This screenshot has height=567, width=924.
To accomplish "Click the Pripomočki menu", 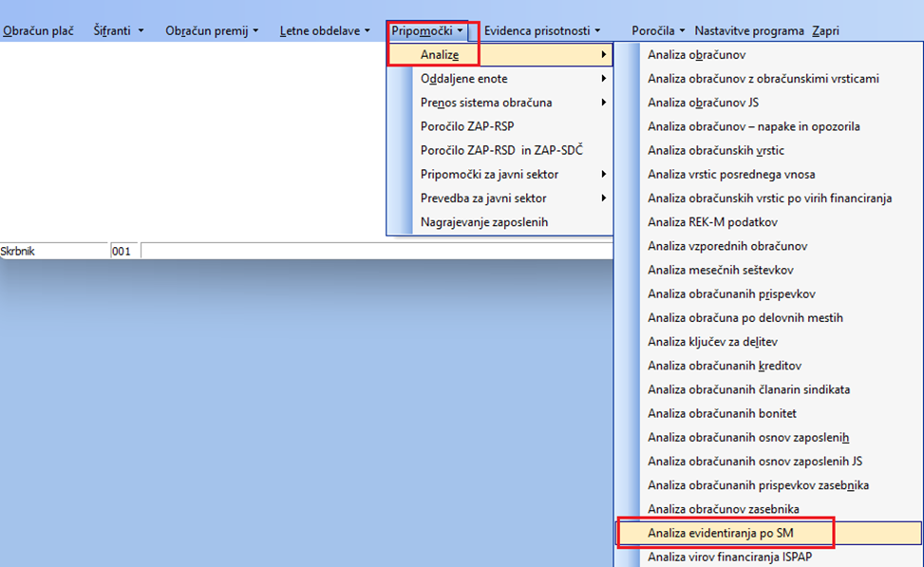I will click(x=427, y=30).
